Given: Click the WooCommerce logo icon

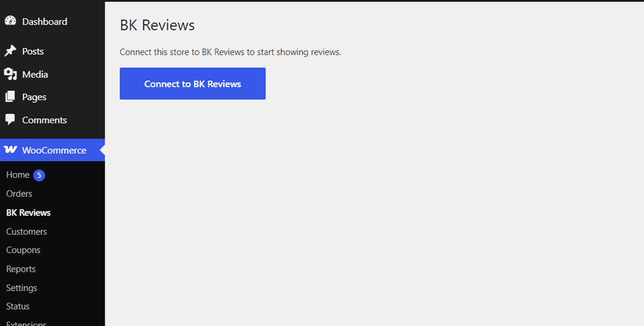Looking at the screenshot, I should 10,150.
